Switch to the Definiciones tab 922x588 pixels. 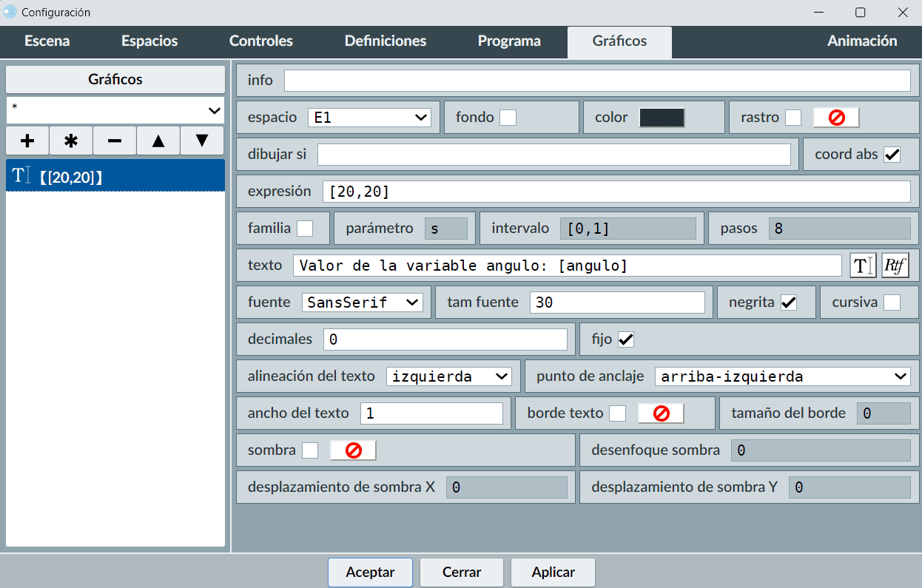386,41
